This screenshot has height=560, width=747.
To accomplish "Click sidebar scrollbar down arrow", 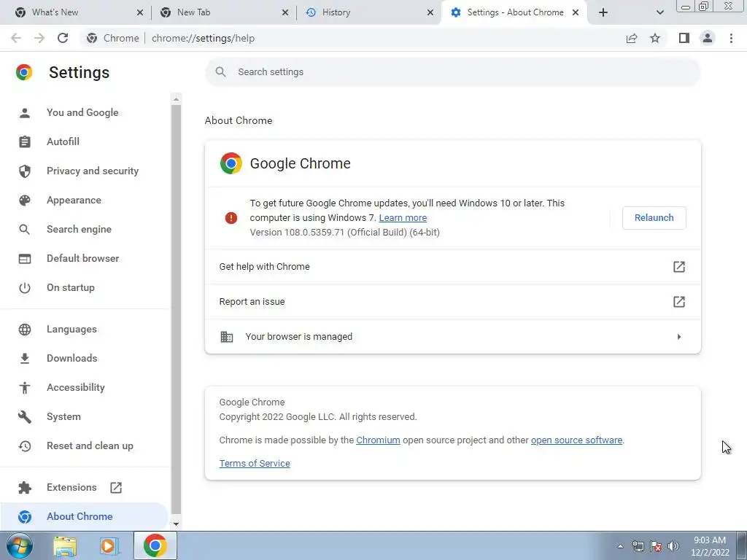I will click(x=176, y=524).
